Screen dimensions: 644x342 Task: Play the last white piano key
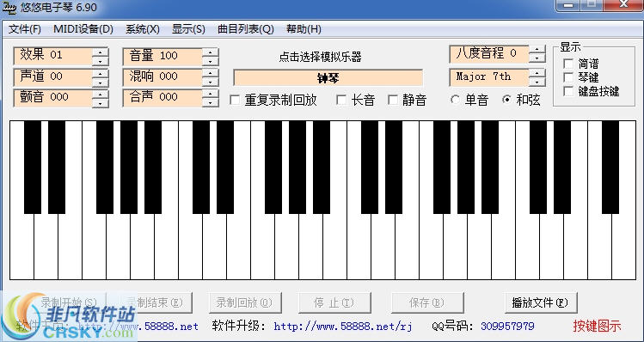(624, 247)
